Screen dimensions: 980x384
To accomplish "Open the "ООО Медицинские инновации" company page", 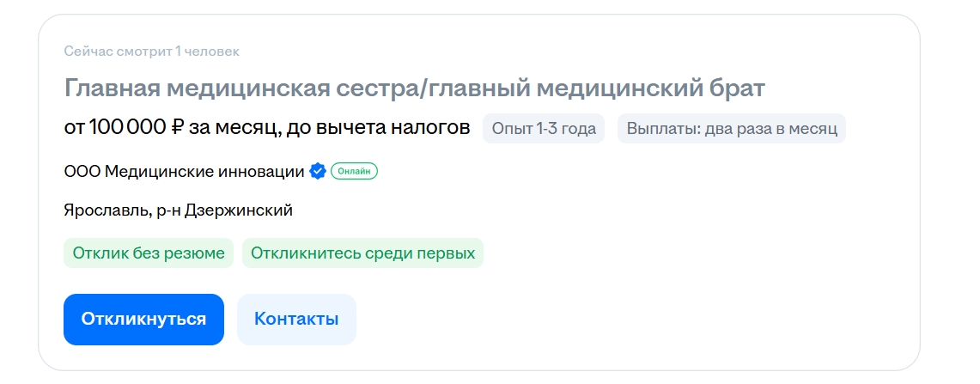I will 184,171.
